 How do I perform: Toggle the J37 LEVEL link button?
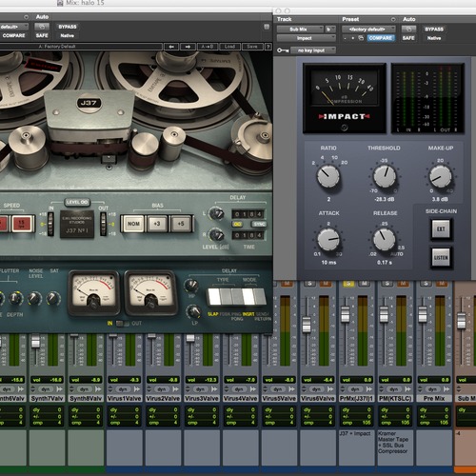tap(77, 202)
